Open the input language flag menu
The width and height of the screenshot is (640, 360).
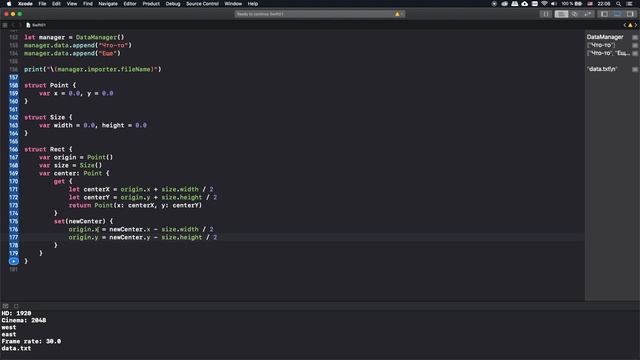590,4
